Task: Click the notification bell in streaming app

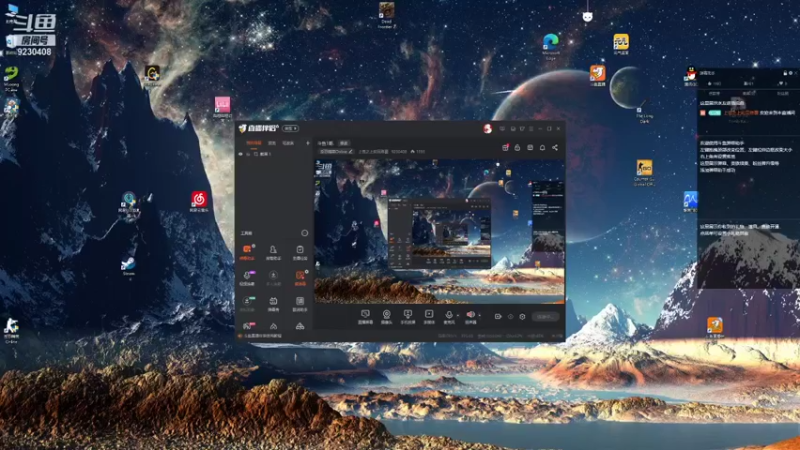Action: pyautogui.click(x=542, y=147)
